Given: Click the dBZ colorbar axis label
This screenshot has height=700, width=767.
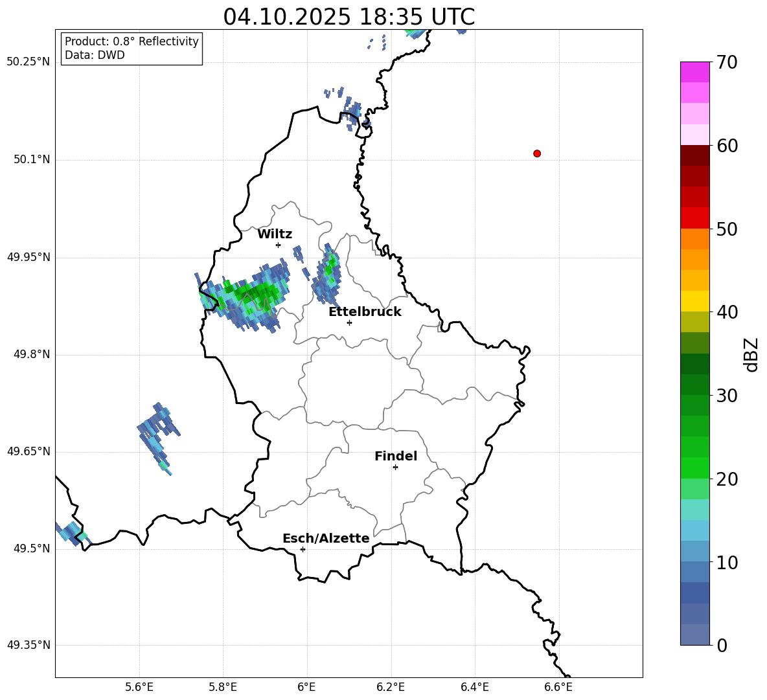Looking at the screenshot, I should point(752,354).
